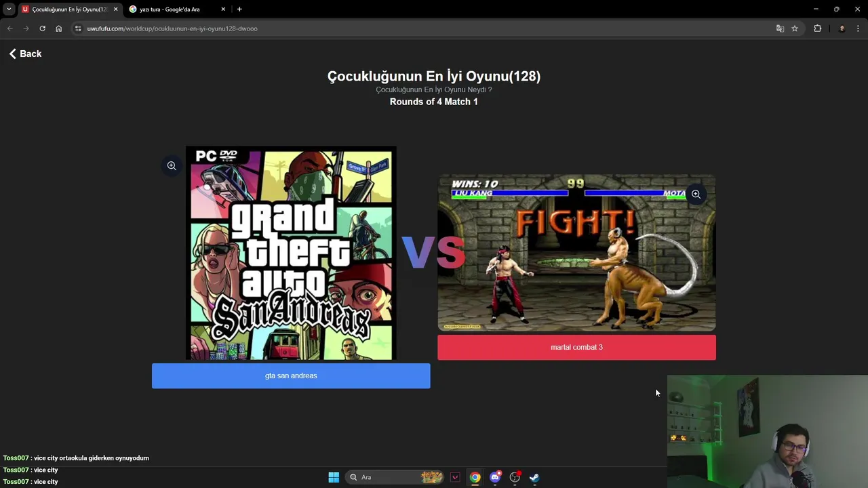Image resolution: width=868 pixels, height=488 pixels.
Task: Open Chrome from the taskbar
Action: pyautogui.click(x=475, y=477)
